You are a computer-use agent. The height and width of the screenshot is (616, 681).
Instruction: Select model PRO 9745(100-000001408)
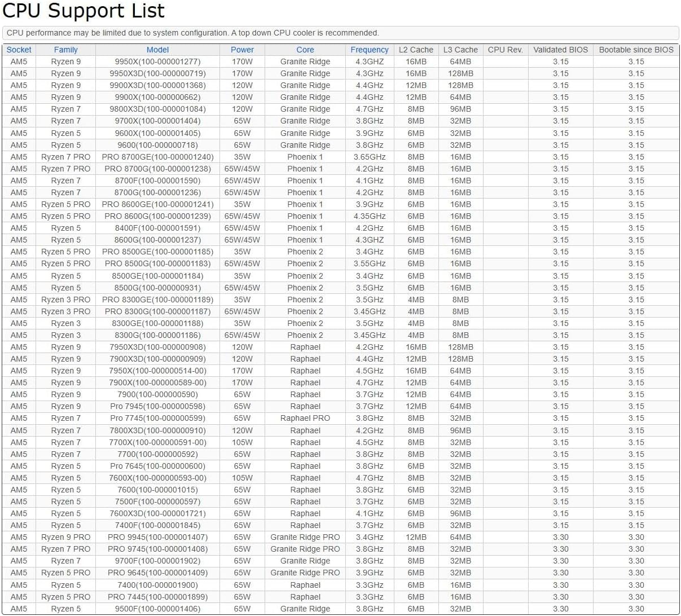(x=157, y=549)
